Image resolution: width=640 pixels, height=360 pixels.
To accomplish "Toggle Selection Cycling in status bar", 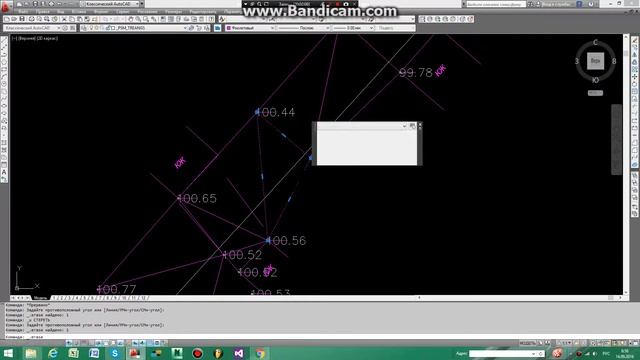I will click(x=164, y=343).
